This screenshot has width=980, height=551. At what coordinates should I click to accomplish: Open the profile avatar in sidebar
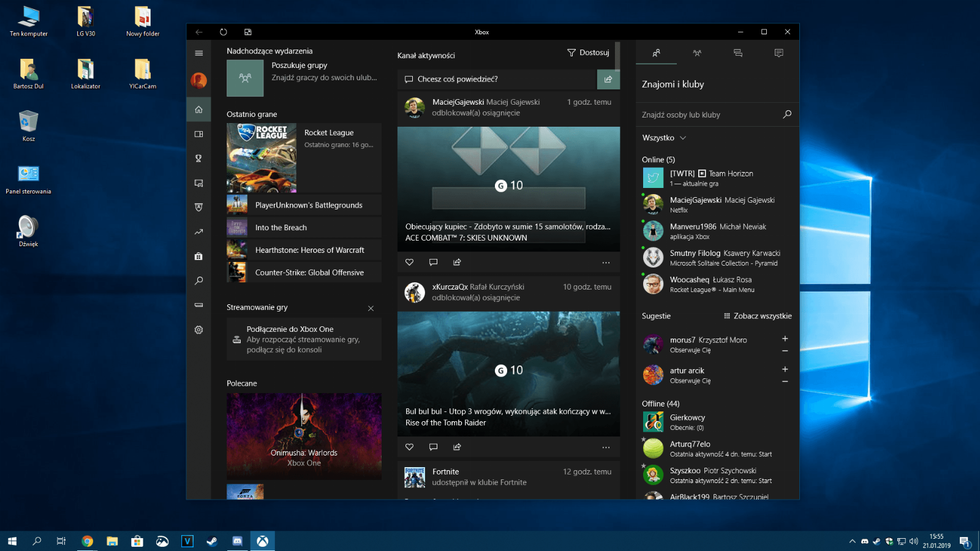(198, 80)
